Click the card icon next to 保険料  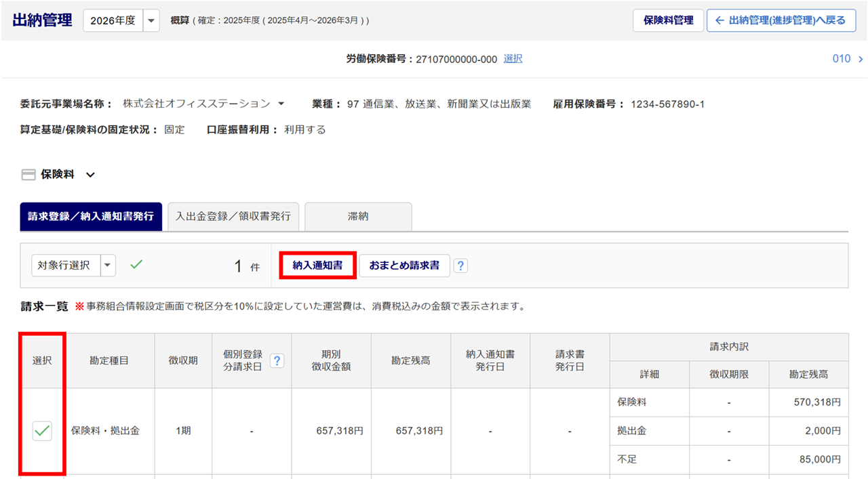pyautogui.click(x=28, y=175)
